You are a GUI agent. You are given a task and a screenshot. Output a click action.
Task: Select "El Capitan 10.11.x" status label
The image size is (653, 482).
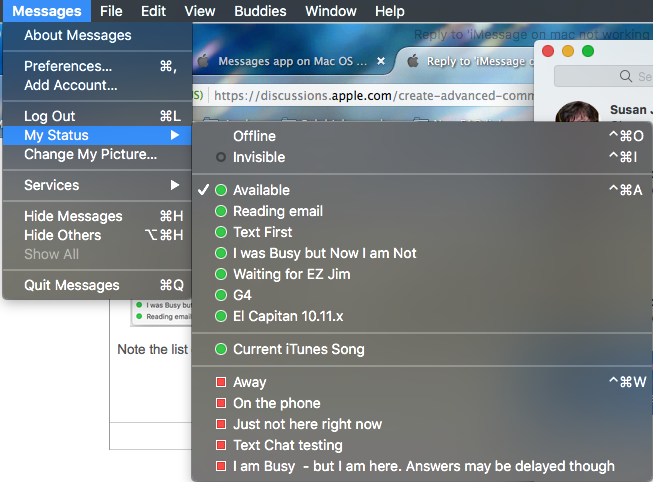[288, 316]
